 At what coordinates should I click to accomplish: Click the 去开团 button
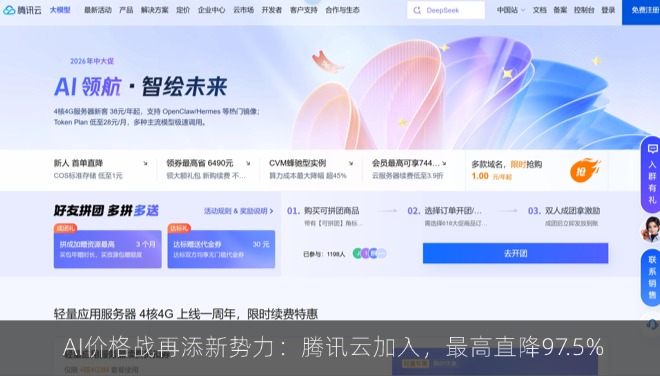pos(516,253)
